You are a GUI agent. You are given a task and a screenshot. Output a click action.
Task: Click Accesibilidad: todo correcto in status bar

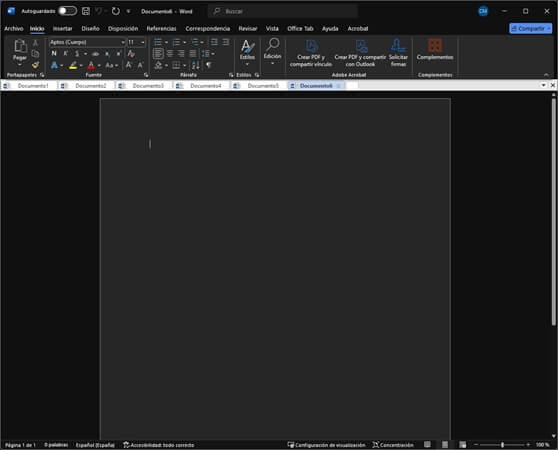pyautogui.click(x=159, y=445)
